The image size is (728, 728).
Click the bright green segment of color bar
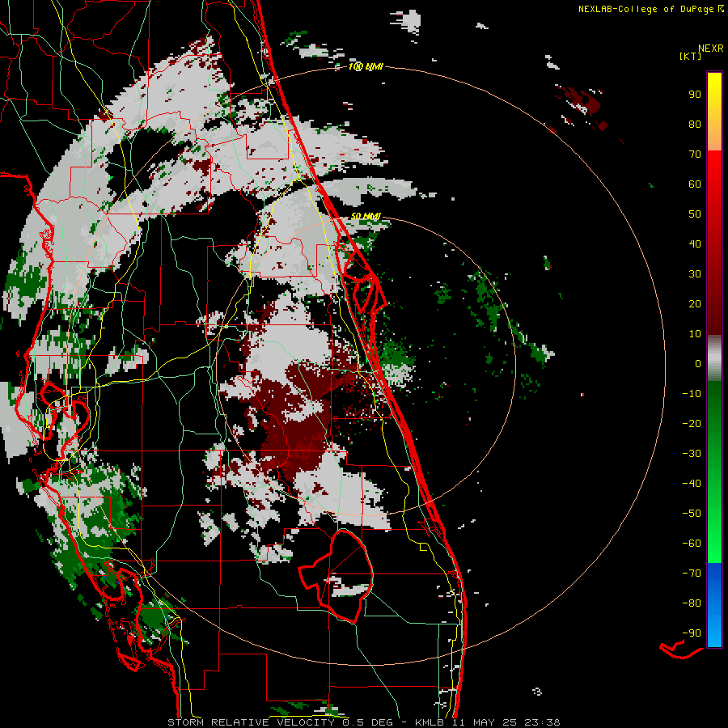pyautogui.click(x=714, y=534)
